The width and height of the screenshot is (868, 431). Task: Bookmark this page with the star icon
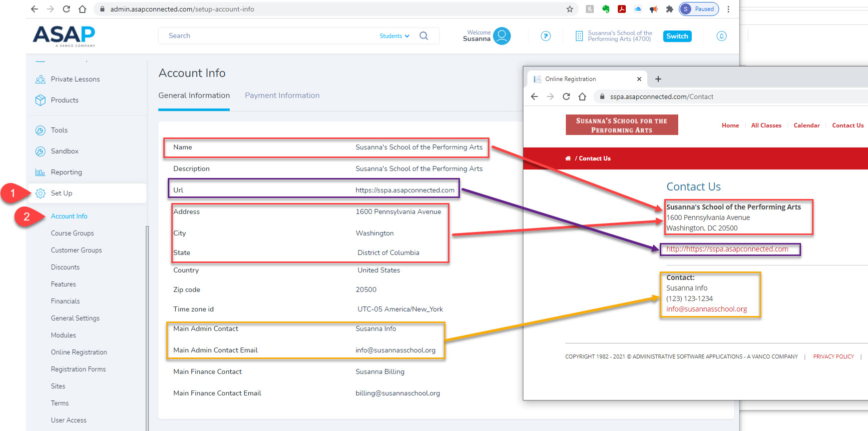570,9
